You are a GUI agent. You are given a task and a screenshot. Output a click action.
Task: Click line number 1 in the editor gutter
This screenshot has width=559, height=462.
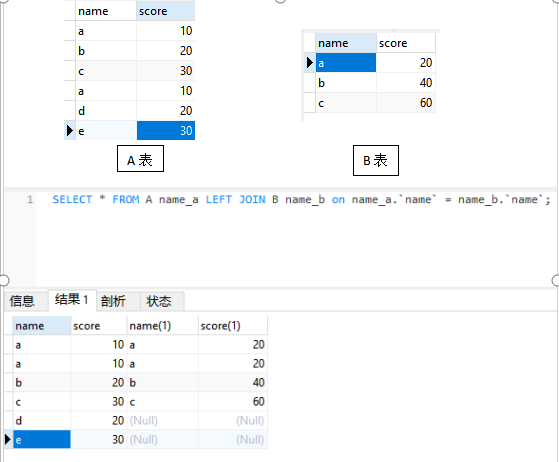coord(30,199)
